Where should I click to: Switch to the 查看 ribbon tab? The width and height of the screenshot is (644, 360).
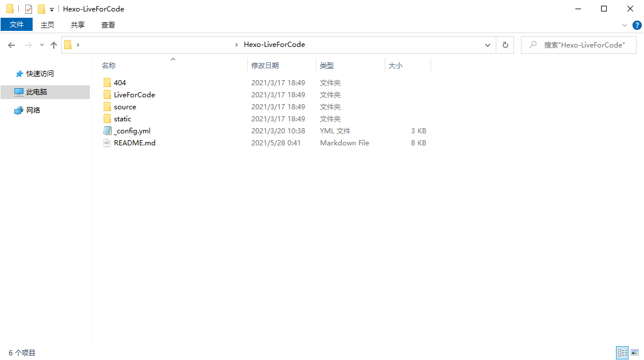tap(108, 25)
